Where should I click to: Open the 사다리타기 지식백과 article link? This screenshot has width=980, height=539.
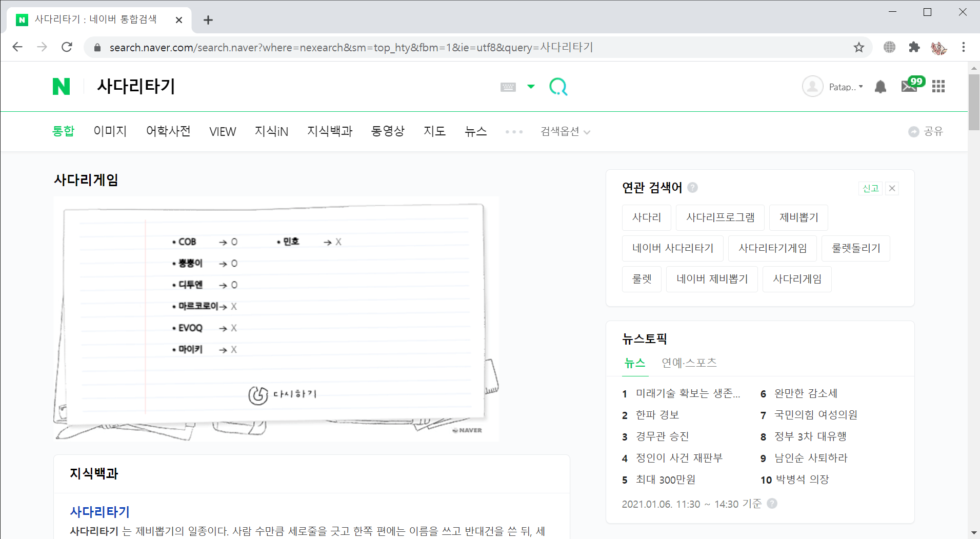tap(99, 512)
